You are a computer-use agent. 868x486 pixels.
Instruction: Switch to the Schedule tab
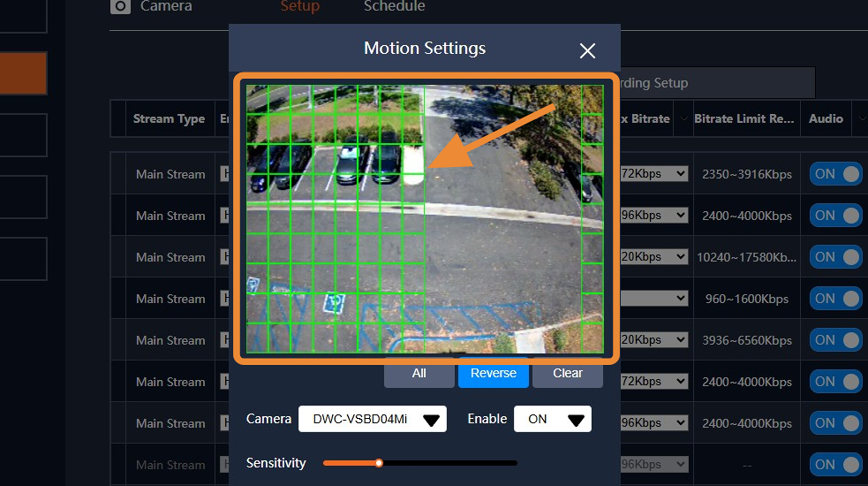394,7
